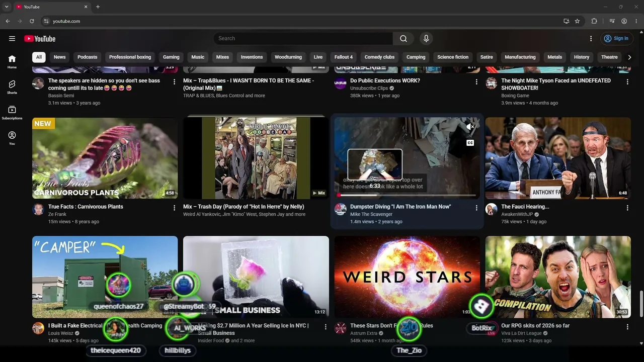This screenshot has height=362, width=644.
Task: Click the search magnifier button
Action: (x=404, y=39)
